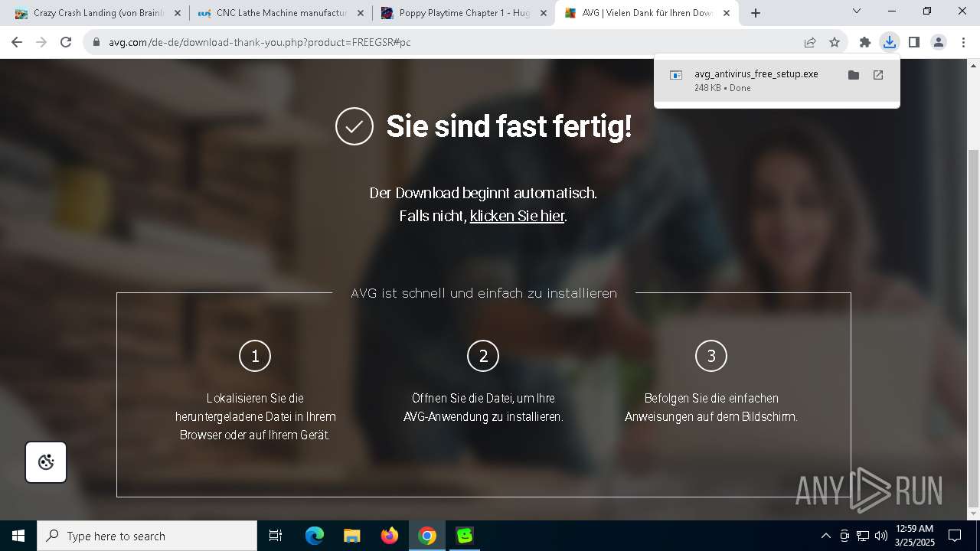980x551 pixels.
Task: Select 'Befolgen Sie die einfachen Anweisungen' text
Action: click(x=711, y=407)
